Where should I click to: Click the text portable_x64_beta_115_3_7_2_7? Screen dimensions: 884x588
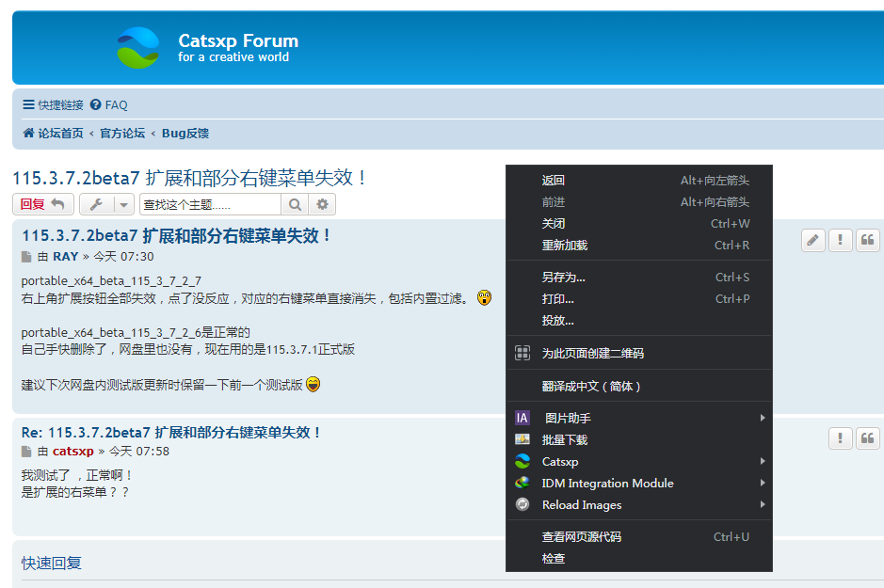click(111, 280)
